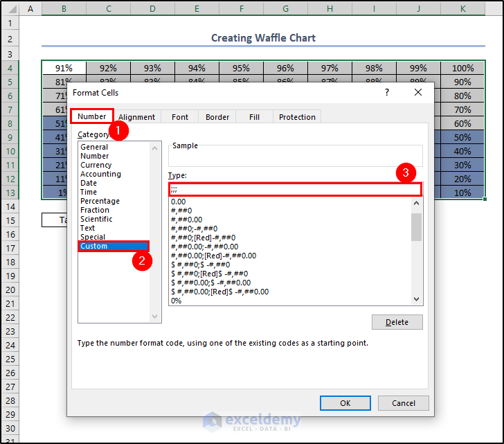
Task: Click cell containing 95%
Action: click(242, 68)
